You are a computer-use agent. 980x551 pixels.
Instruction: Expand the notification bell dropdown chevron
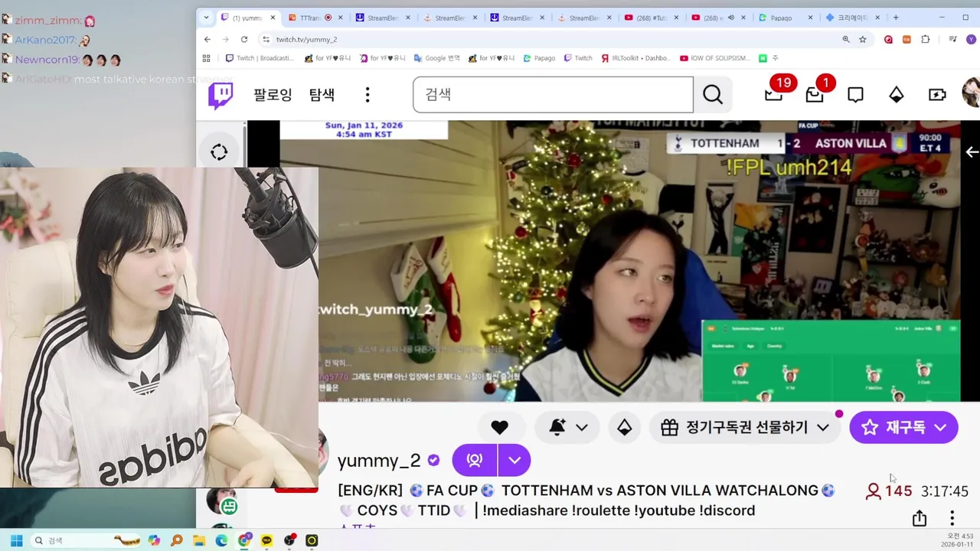coord(582,428)
